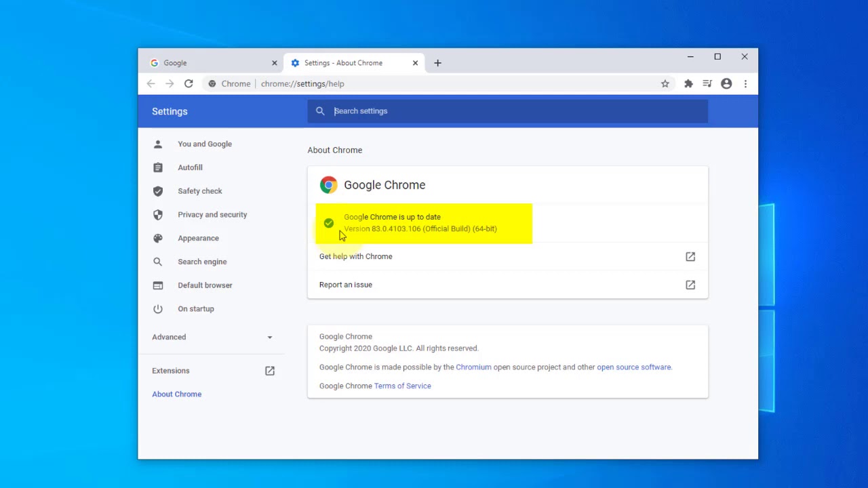This screenshot has height=488, width=868.
Task: Click the Autofill clipboard icon
Action: pos(158,167)
